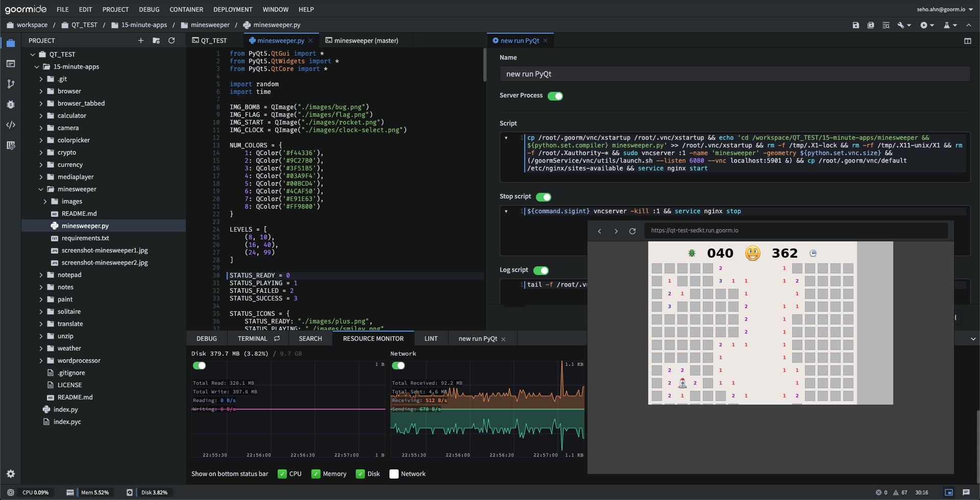The height and width of the screenshot is (500, 980).
Task: Click the preview browser URL field
Action: click(796, 230)
